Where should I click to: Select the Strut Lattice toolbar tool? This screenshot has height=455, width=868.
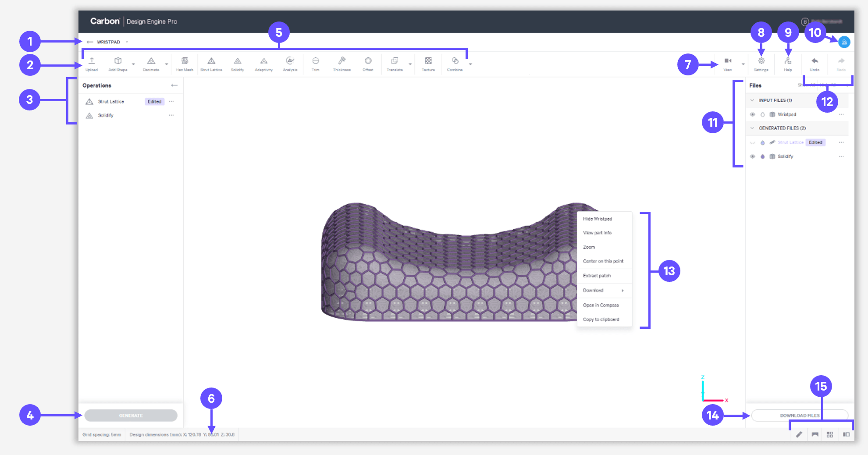tap(211, 64)
